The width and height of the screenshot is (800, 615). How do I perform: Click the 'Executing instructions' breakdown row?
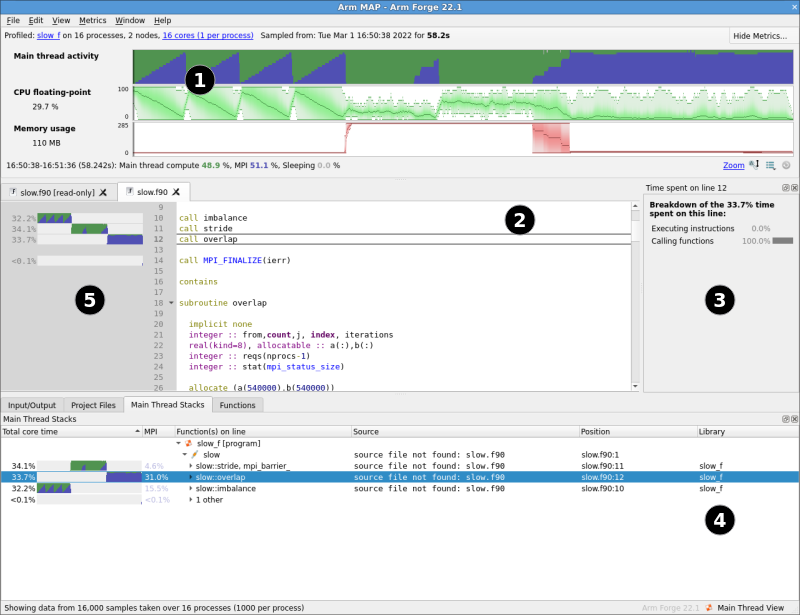coord(711,229)
